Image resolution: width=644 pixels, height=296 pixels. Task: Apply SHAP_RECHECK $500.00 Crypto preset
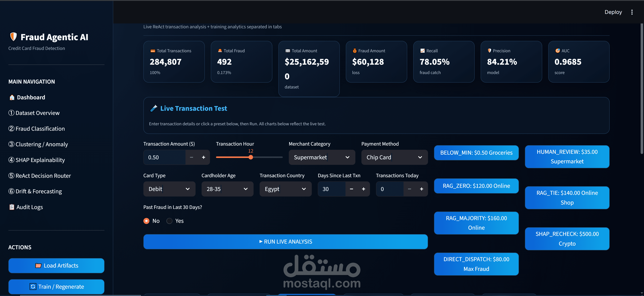click(567, 239)
